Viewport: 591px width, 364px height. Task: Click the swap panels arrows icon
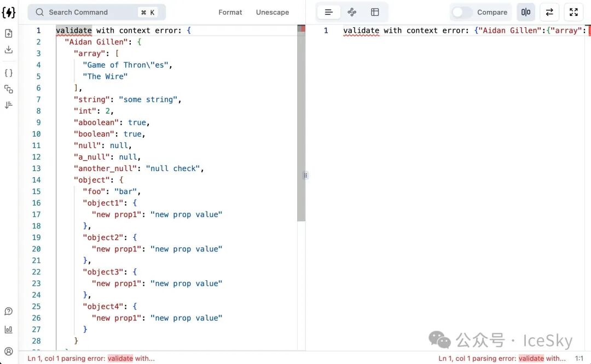pos(549,12)
